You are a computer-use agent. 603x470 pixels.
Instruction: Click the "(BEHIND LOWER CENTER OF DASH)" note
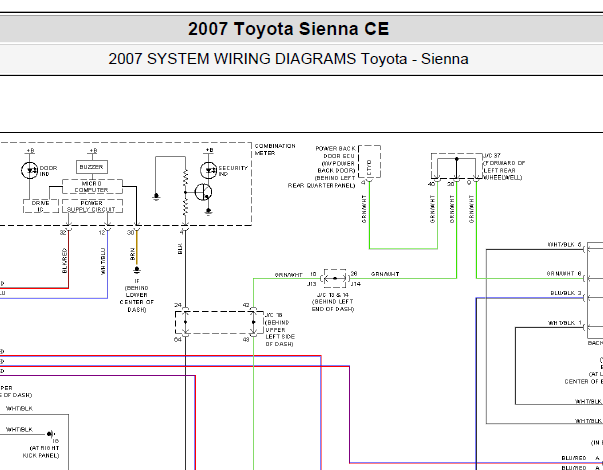pos(137,299)
